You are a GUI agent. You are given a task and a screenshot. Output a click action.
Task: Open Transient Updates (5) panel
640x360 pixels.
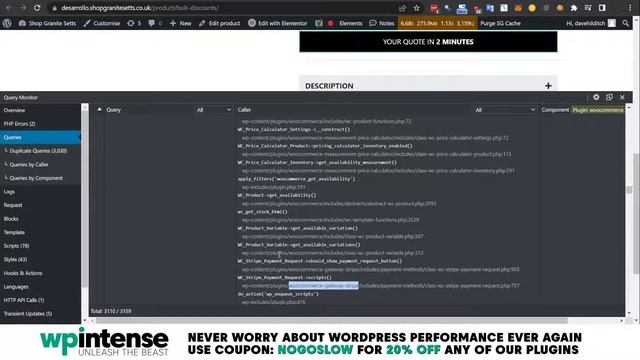pyautogui.click(x=40, y=313)
